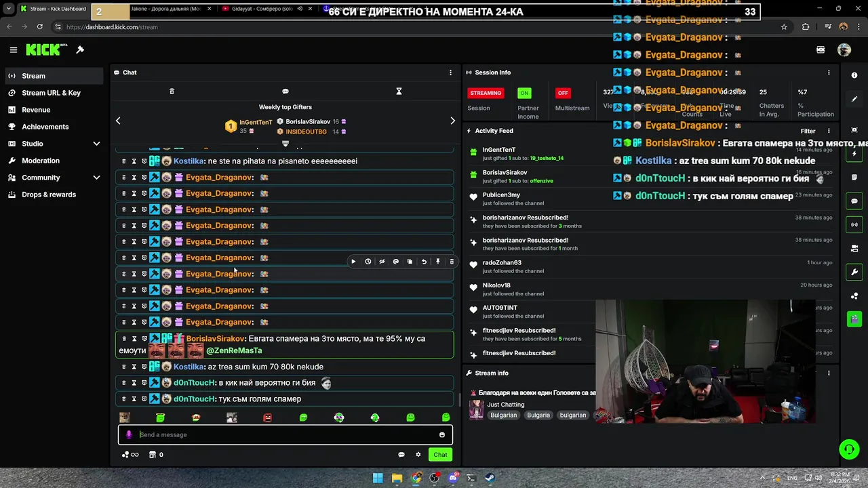
Task: Click shield icon on d0nTtoucH 'тук съм голям спамер' row
Action: click(x=144, y=399)
